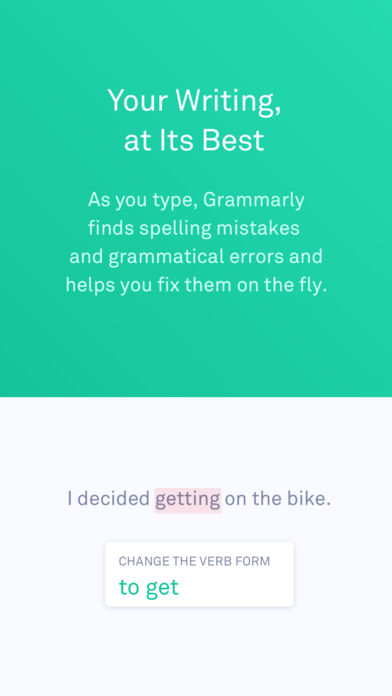Click the phrase "As you type,"
This screenshot has width=392, height=696.
(x=143, y=201)
